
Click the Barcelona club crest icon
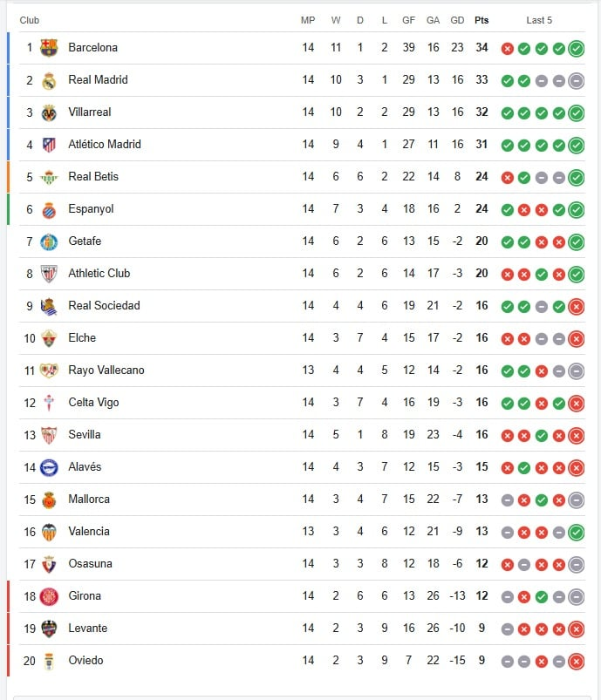49,48
